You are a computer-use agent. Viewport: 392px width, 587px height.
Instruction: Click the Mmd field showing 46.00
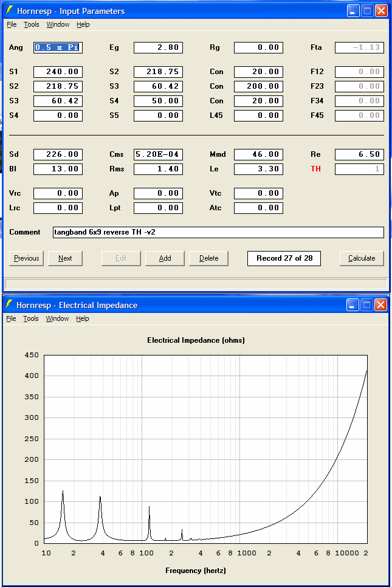point(259,154)
